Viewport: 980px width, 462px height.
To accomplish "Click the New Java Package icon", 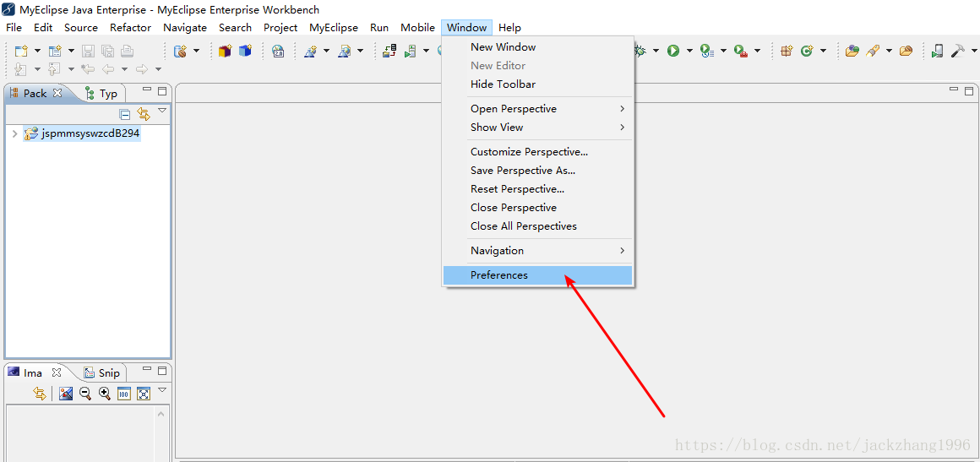I will click(787, 51).
